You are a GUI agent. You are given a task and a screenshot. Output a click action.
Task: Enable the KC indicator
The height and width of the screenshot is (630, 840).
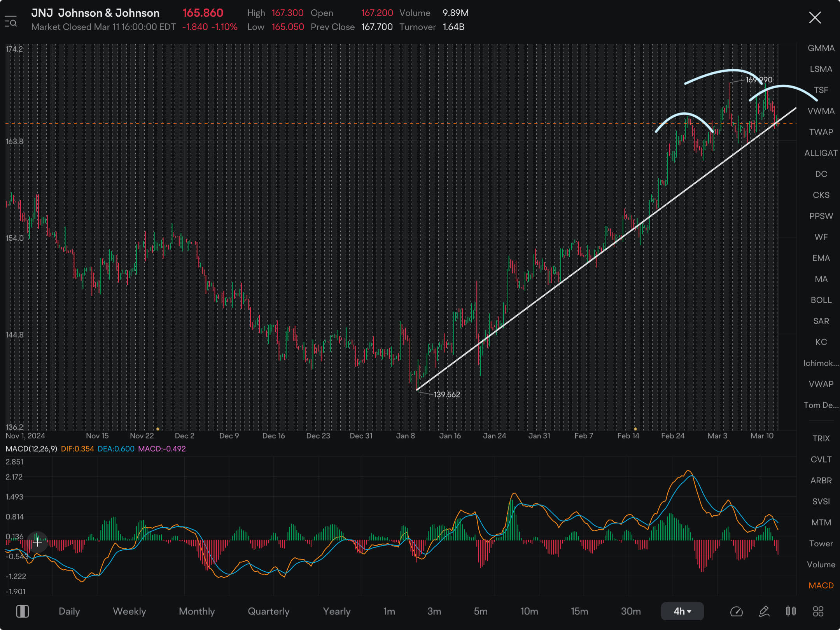pyautogui.click(x=821, y=342)
